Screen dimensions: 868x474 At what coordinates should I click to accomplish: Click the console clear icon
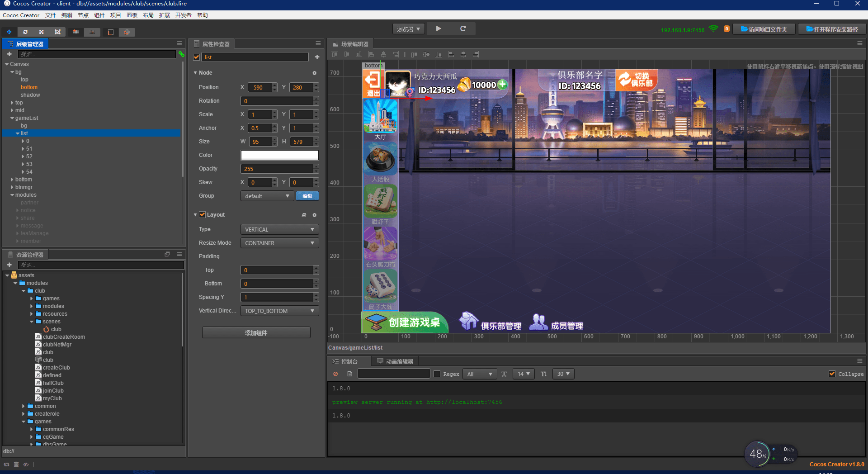click(335, 374)
